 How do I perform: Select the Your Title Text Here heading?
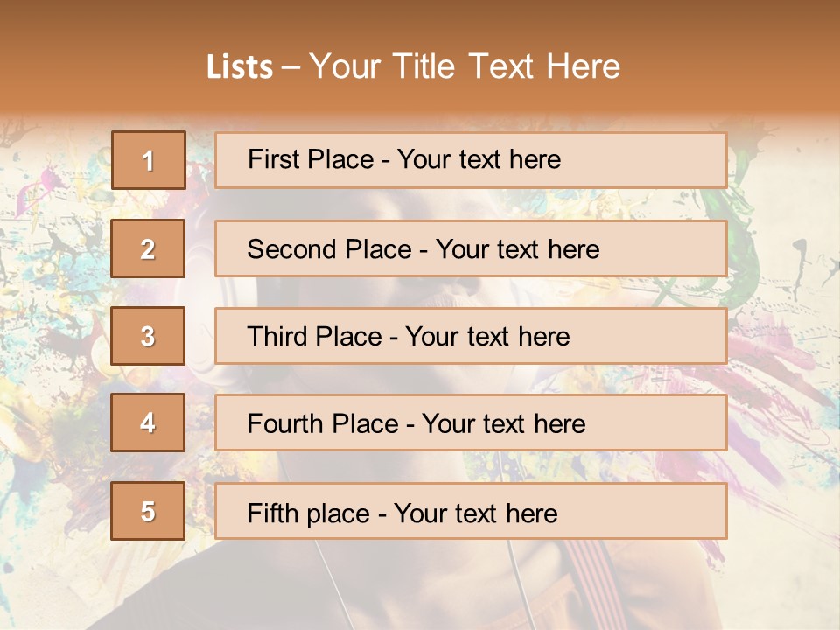[465, 66]
